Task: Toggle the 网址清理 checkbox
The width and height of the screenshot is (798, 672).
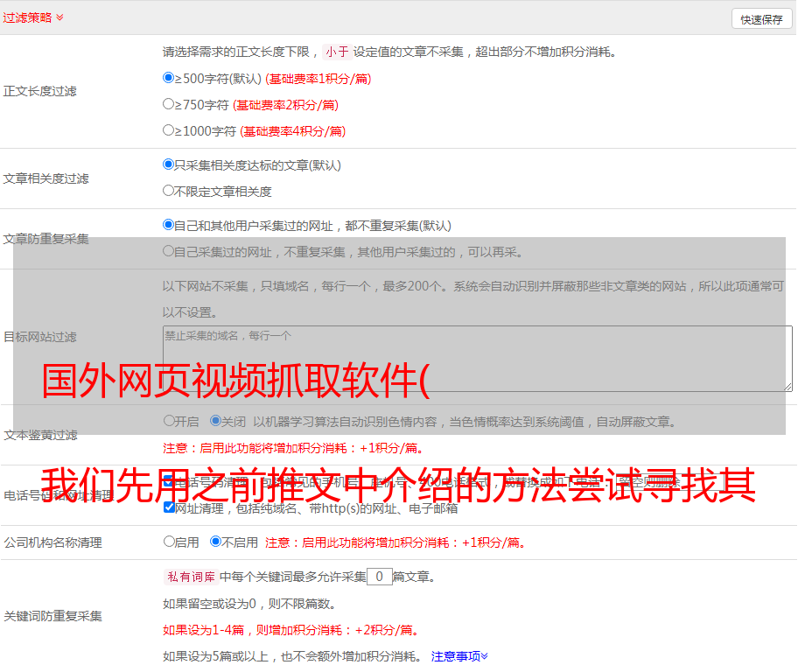Action: click(x=169, y=507)
